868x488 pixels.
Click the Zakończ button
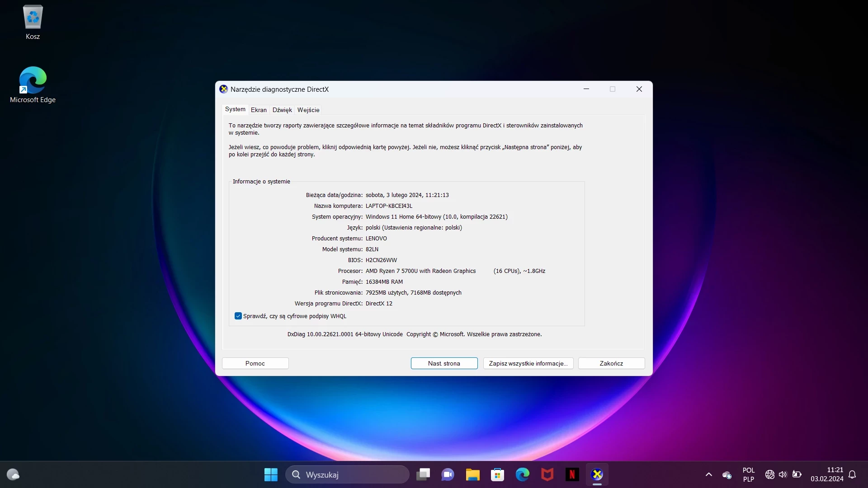611,363
